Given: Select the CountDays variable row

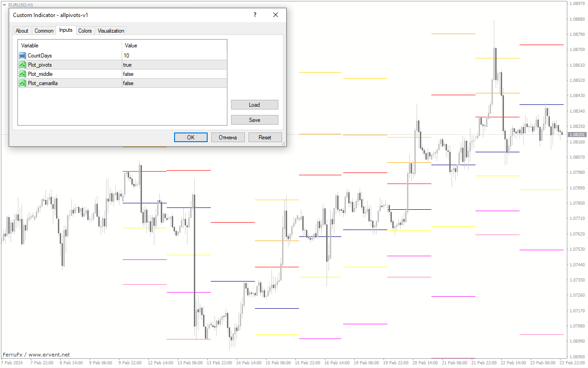Looking at the screenshot, I should [x=122, y=56].
